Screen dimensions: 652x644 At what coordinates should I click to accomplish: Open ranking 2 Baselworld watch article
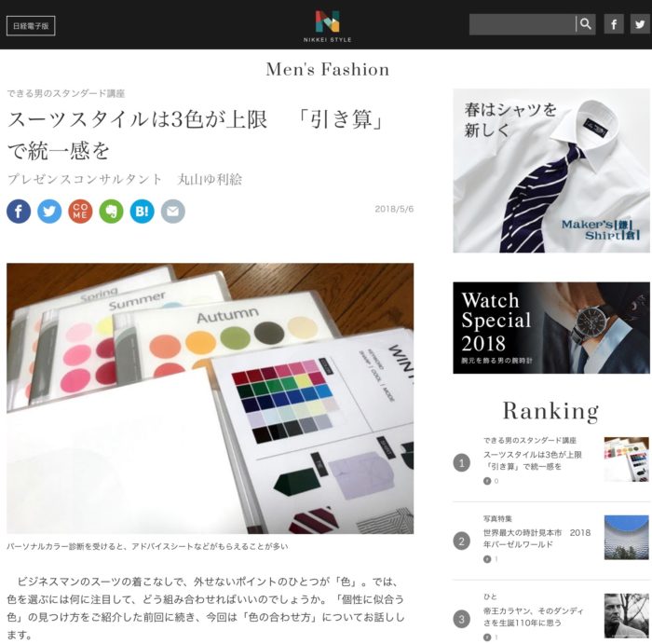point(537,539)
